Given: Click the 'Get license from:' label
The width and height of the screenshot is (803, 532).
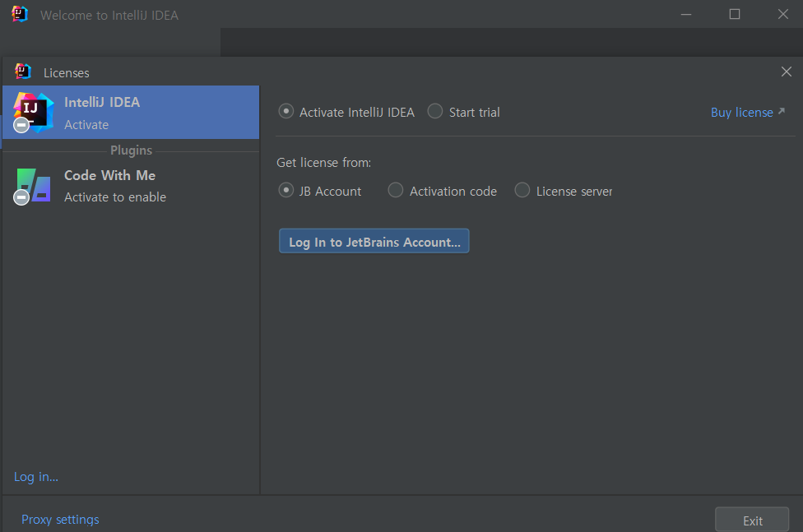Looking at the screenshot, I should (x=323, y=163).
